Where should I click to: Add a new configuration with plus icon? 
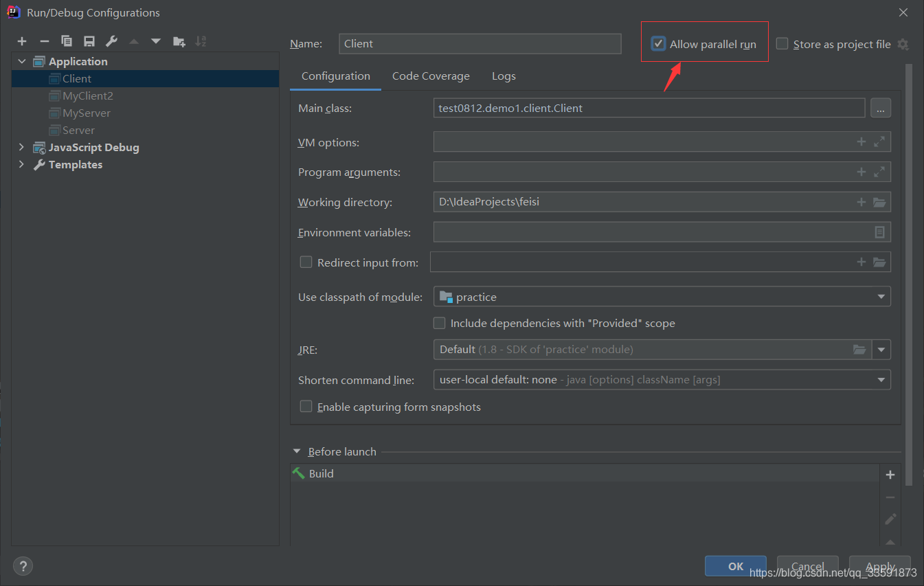tap(22, 41)
